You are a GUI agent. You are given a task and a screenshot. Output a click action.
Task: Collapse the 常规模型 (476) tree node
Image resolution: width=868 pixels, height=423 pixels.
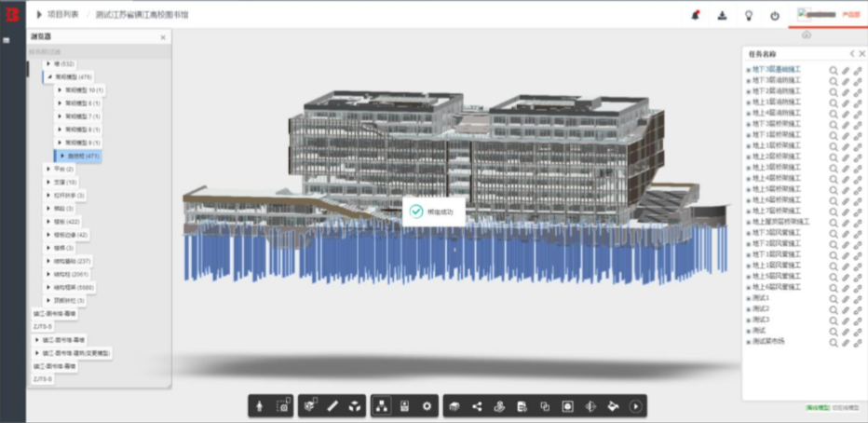(x=49, y=77)
